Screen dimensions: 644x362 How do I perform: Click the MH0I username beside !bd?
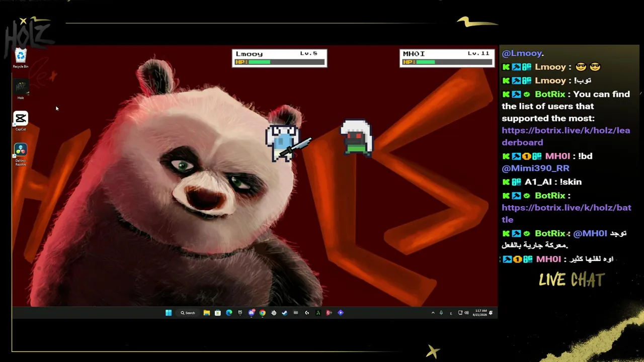click(x=557, y=156)
